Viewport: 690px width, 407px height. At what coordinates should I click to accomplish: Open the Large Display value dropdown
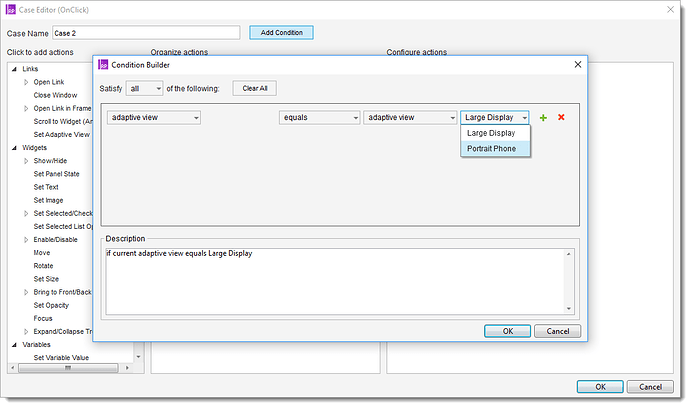point(495,117)
